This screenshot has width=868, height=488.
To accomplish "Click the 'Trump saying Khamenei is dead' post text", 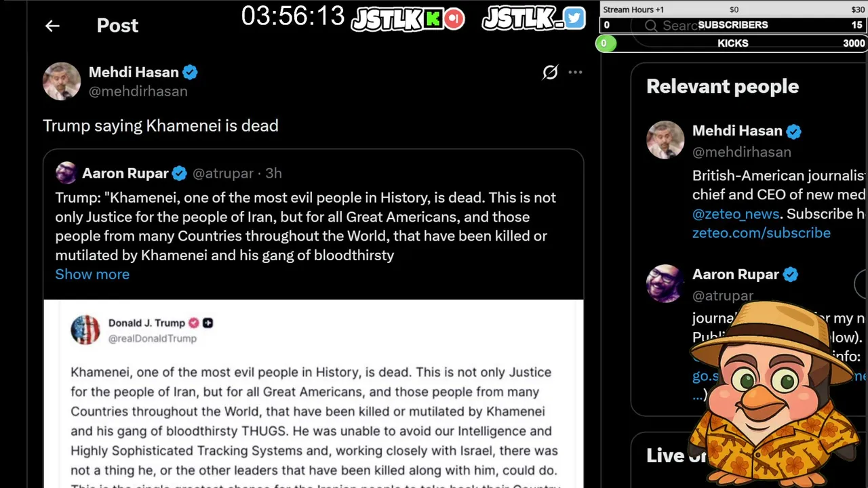I will tap(161, 126).
